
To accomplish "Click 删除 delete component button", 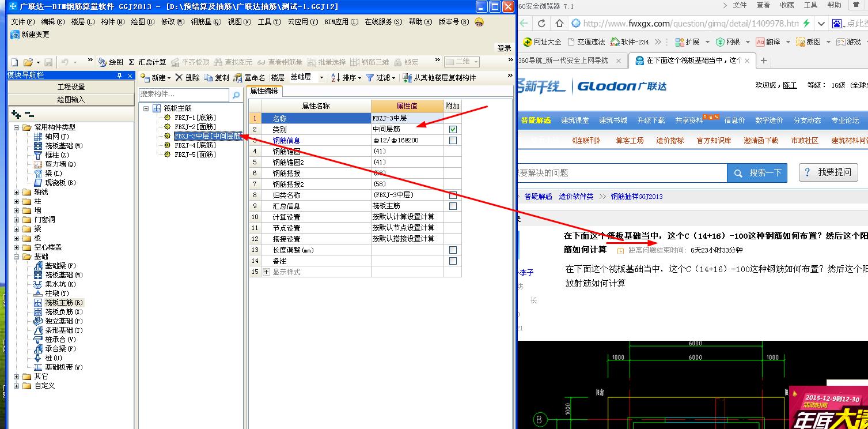I will point(188,77).
